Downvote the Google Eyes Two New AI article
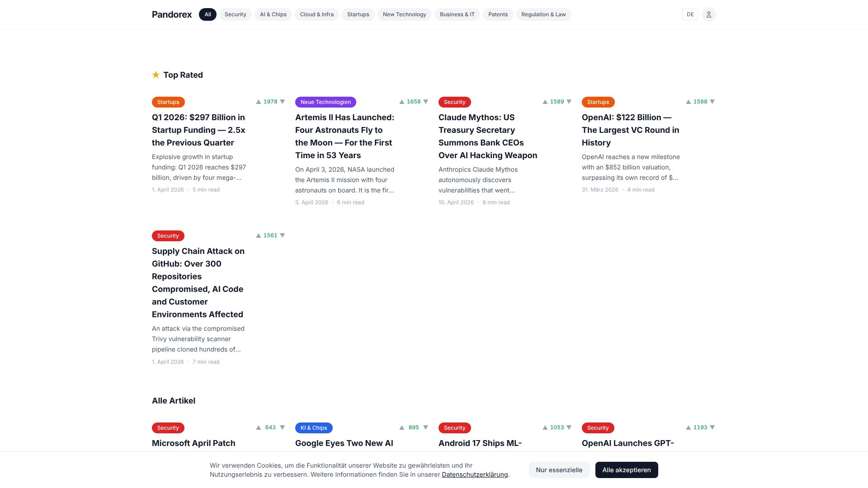The width and height of the screenshot is (868, 488). click(426, 427)
